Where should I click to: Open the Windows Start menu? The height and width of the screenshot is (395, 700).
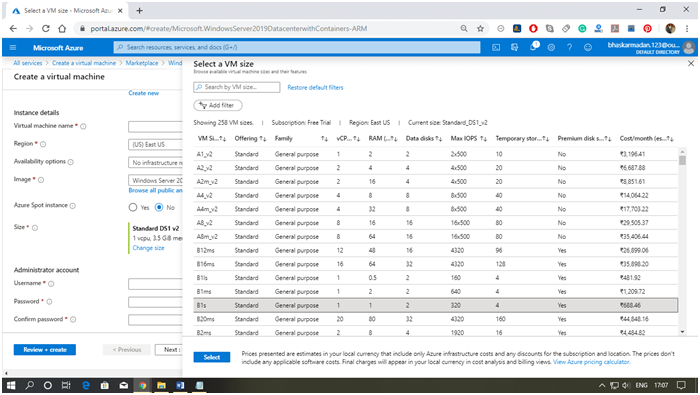click(12, 385)
